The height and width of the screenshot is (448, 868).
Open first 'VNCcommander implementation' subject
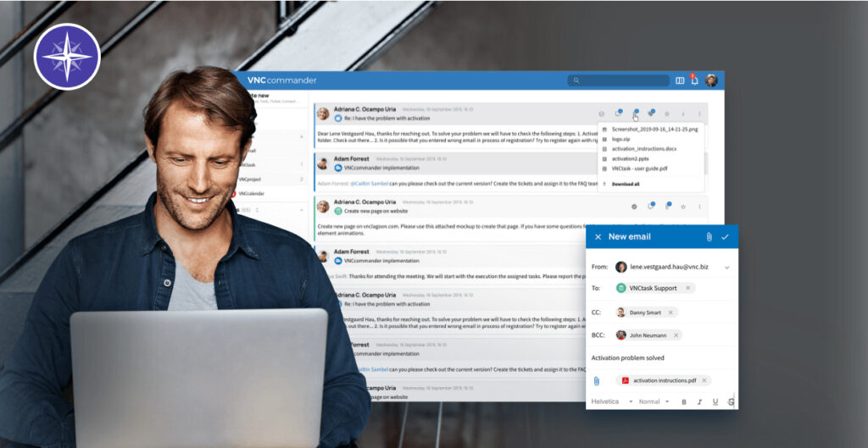click(381, 168)
